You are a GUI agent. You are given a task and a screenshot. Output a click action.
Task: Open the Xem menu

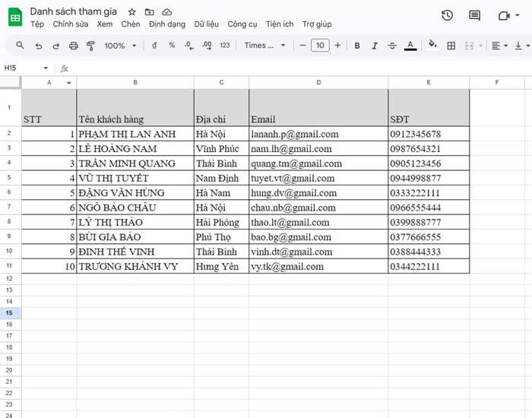click(105, 24)
